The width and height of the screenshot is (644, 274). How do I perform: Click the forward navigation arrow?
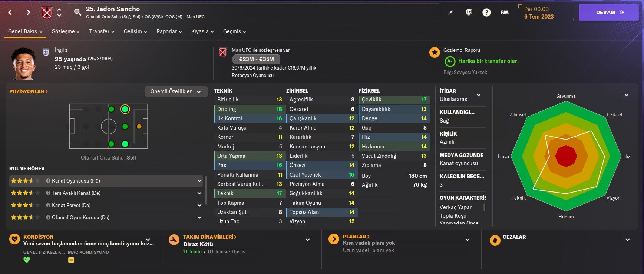[x=29, y=13]
